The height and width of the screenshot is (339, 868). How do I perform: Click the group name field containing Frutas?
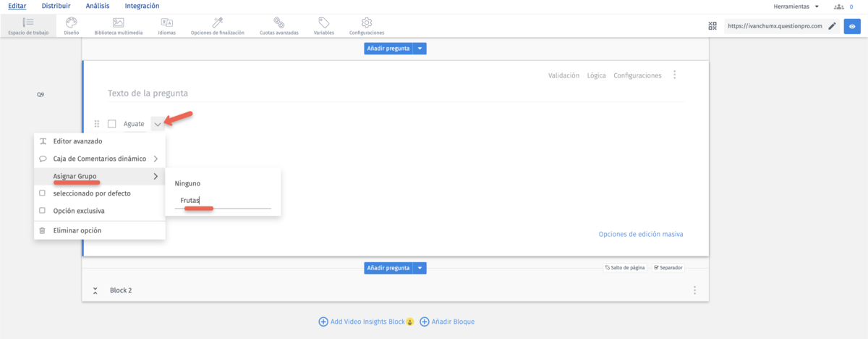(223, 201)
